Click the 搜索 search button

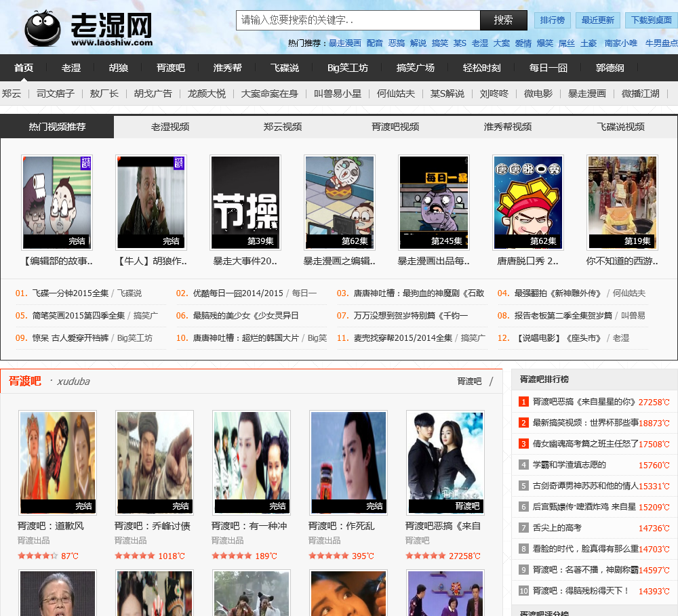click(x=503, y=20)
